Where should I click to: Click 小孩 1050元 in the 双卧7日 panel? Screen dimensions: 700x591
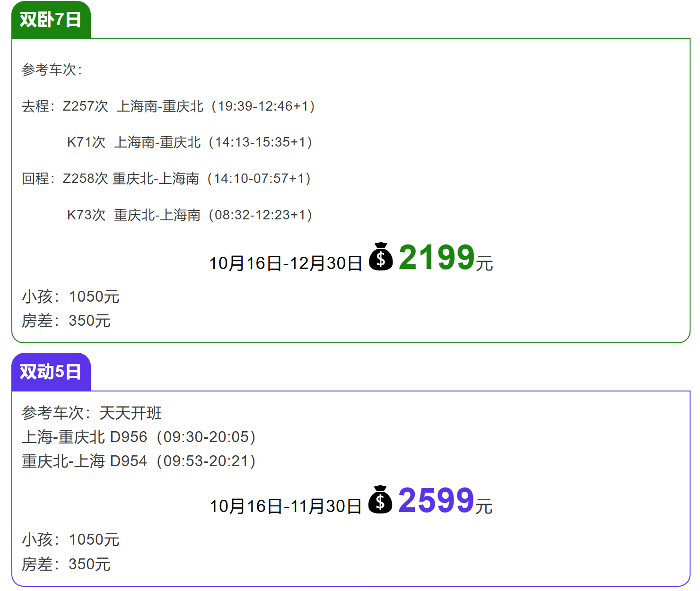tap(70, 297)
